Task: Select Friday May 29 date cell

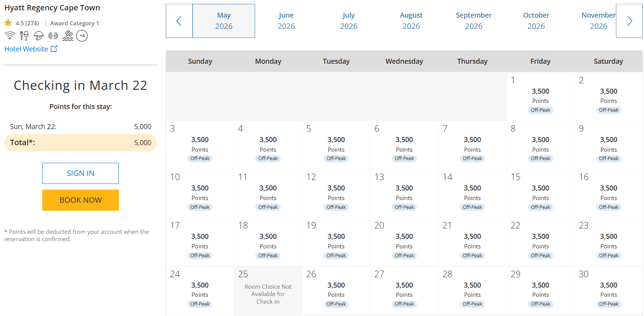Action: [541, 291]
